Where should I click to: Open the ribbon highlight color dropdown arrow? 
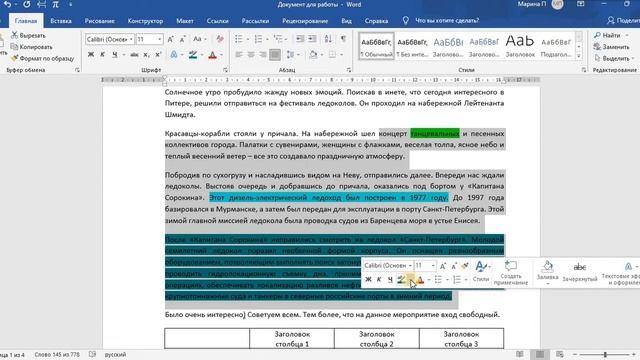point(202,54)
